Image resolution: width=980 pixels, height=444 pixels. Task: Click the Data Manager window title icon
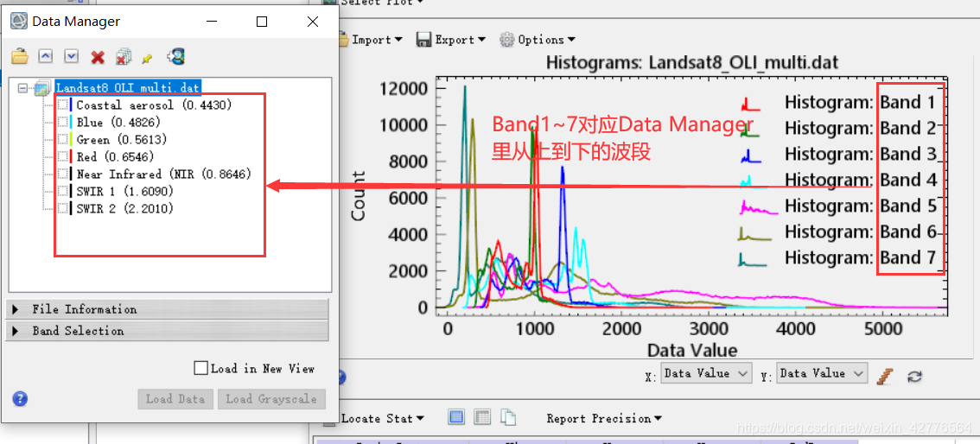pyautogui.click(x=19, y=22)
